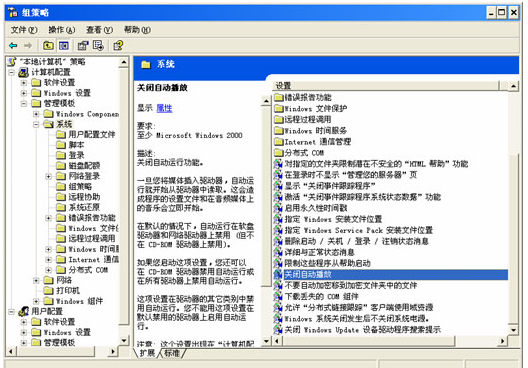The width and height of the screenshot is (528, 368).
Task: Select the 计算机配置 node in tree
Action: [x=51, y=72]
